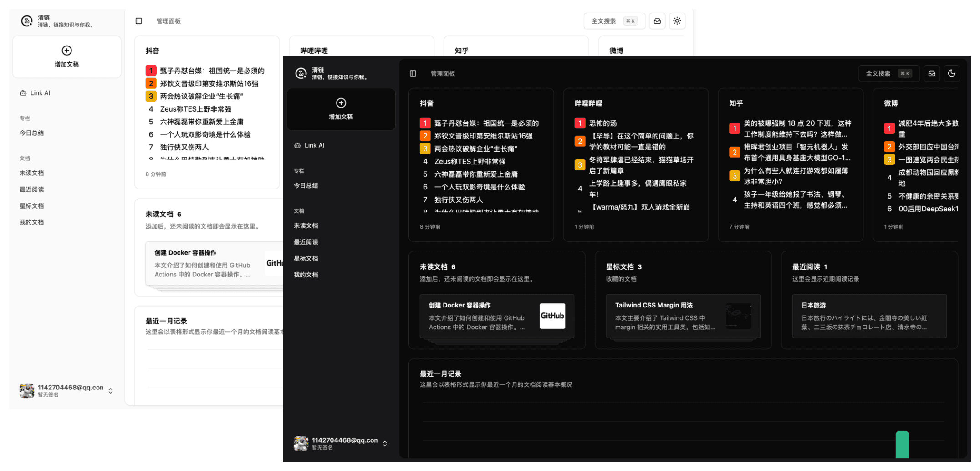This screenshot has height=471, width=980.
Task: Open 全文搜索 search box in light window
Action: coord(614,21)
